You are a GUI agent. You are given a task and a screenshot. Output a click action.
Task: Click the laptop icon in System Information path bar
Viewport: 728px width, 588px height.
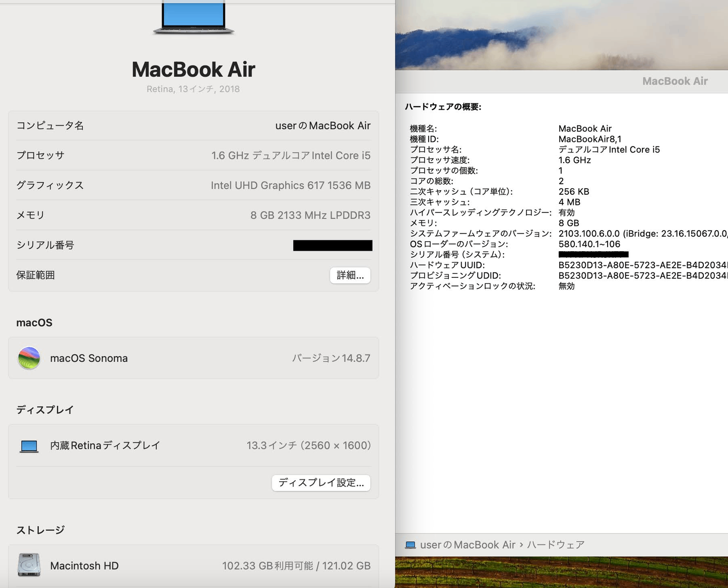(x=411, y=545)
